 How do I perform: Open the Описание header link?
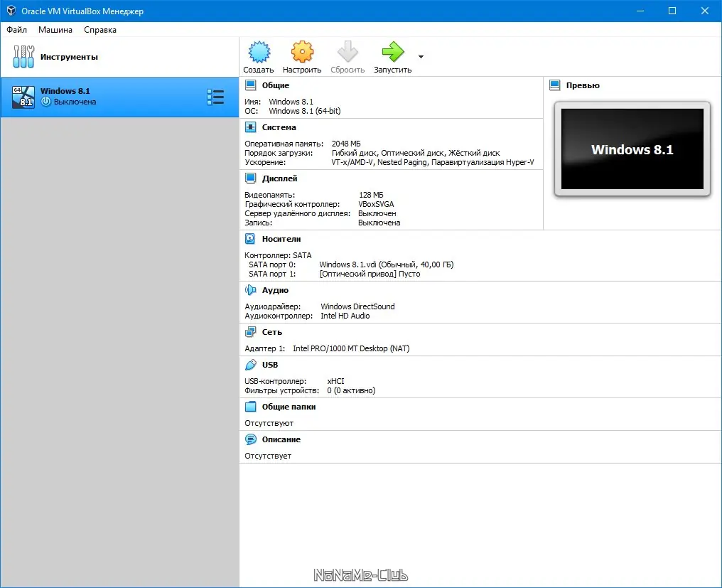[281, 439]
